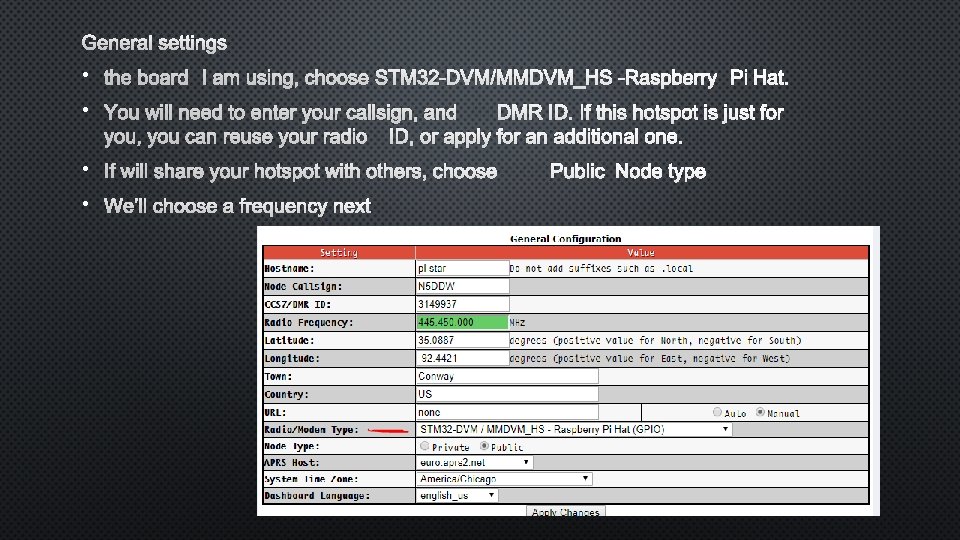Viewport: 960px width, 540px height.
Task: Click the APRS Host label
Action: tap(291, 462)
